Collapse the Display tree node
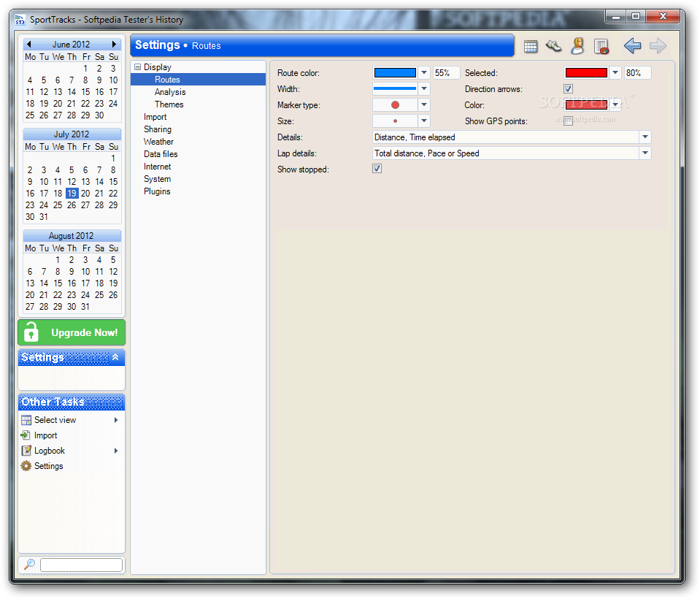 [x=137, y=67]
